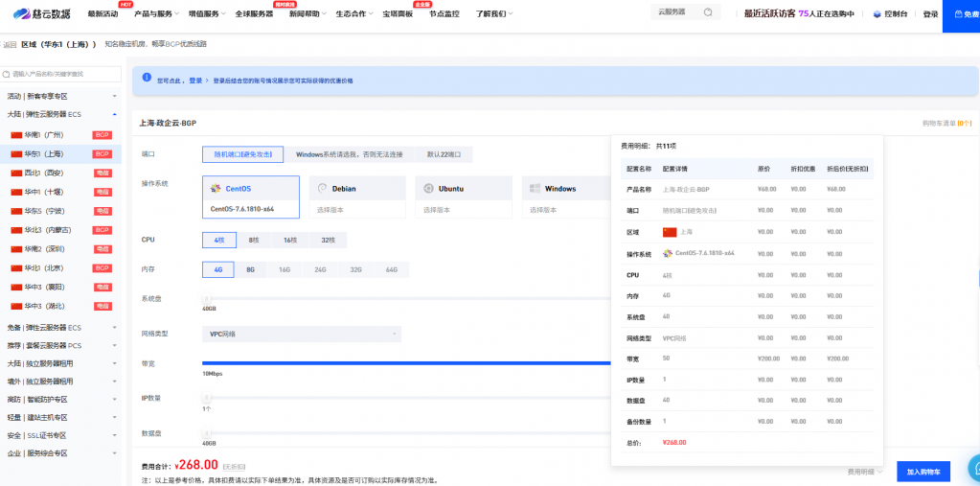
Task: Click the 系统盘 size slider handle
Action: [x=206, y=299]
